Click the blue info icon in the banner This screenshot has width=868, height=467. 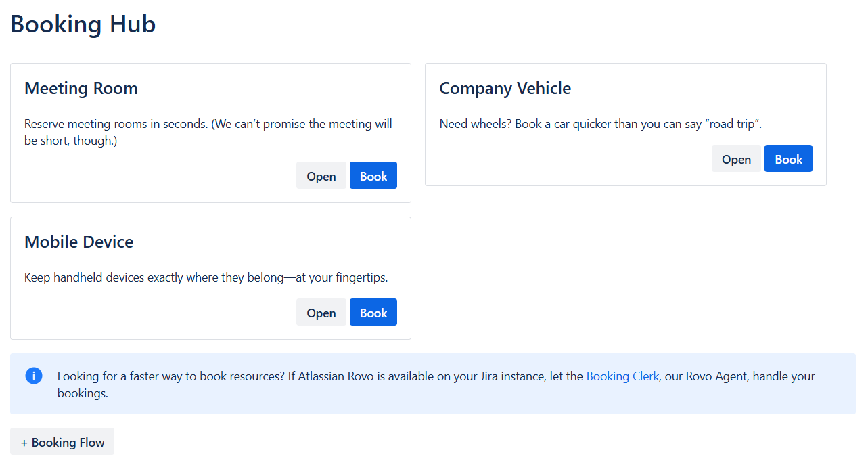point(34,376)
